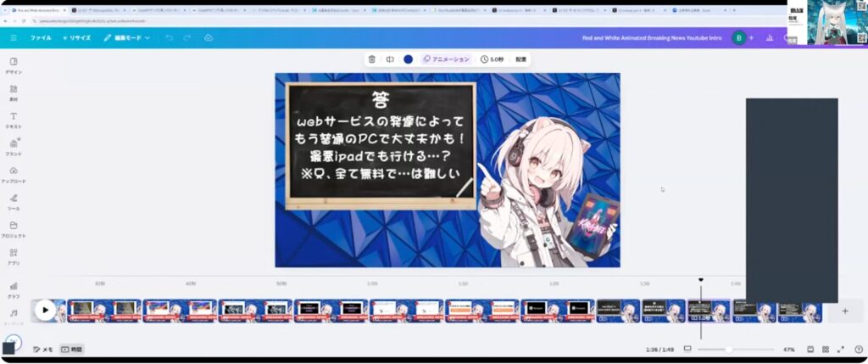This screenshot has height=364, width=868.
Task: Delete the page with trash icon
Action: (372, 59)
